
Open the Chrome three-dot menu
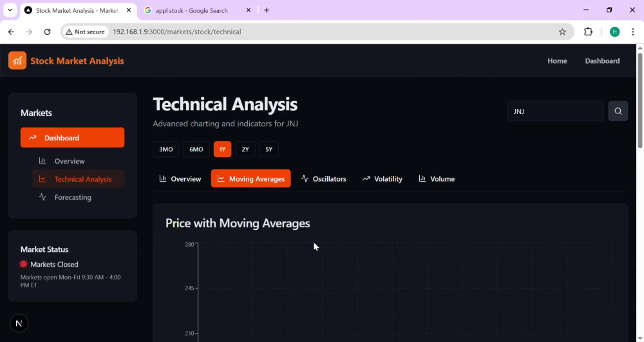pyautogui.click(x=632, y=32)
